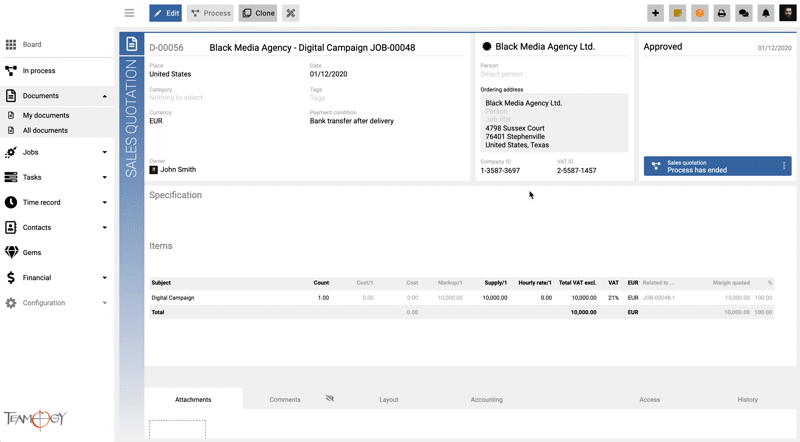The width and height of the screenshot is (800, 442).
Task: Click the Jobs gear icon
Action: coord(11,152)
